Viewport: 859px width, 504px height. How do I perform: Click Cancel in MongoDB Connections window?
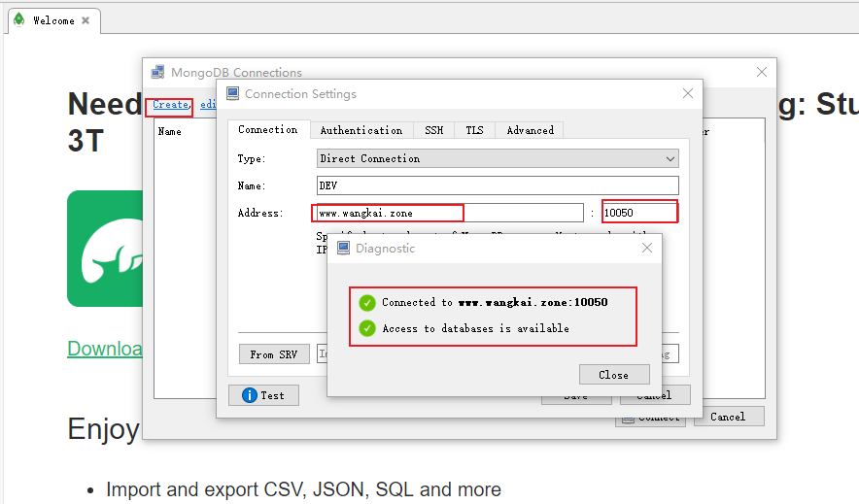729,417
